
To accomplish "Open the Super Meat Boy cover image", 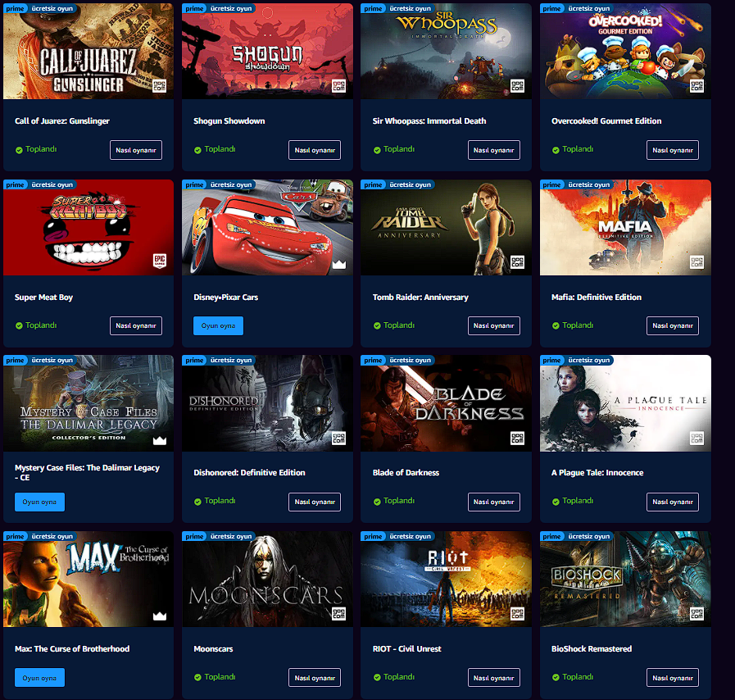I will [x=88, y=227].
